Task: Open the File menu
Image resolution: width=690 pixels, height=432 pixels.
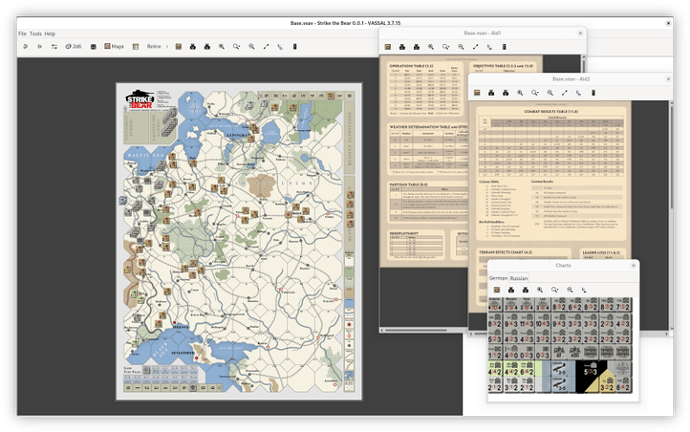Action: tap(22, 33)
